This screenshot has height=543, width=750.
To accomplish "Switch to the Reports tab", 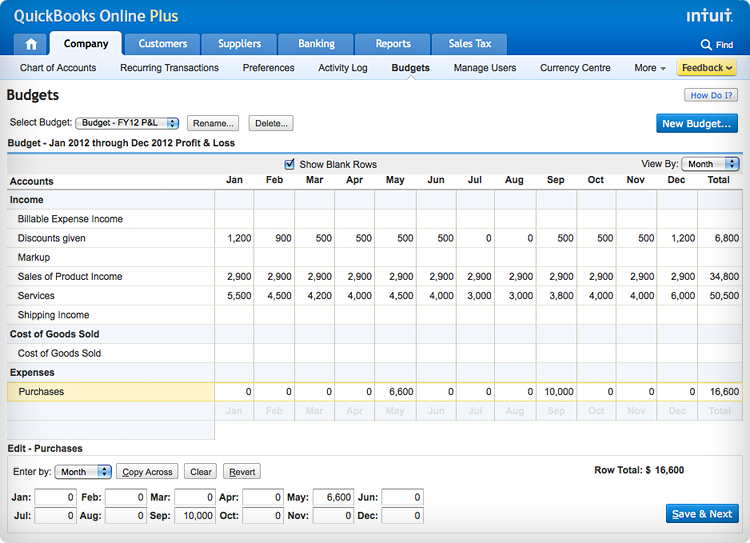I will 393,44.
